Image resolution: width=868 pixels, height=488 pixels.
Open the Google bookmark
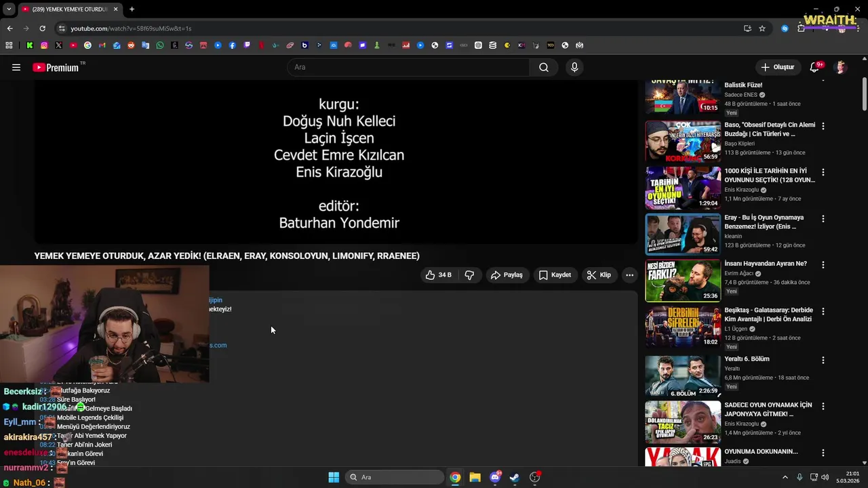87,45
